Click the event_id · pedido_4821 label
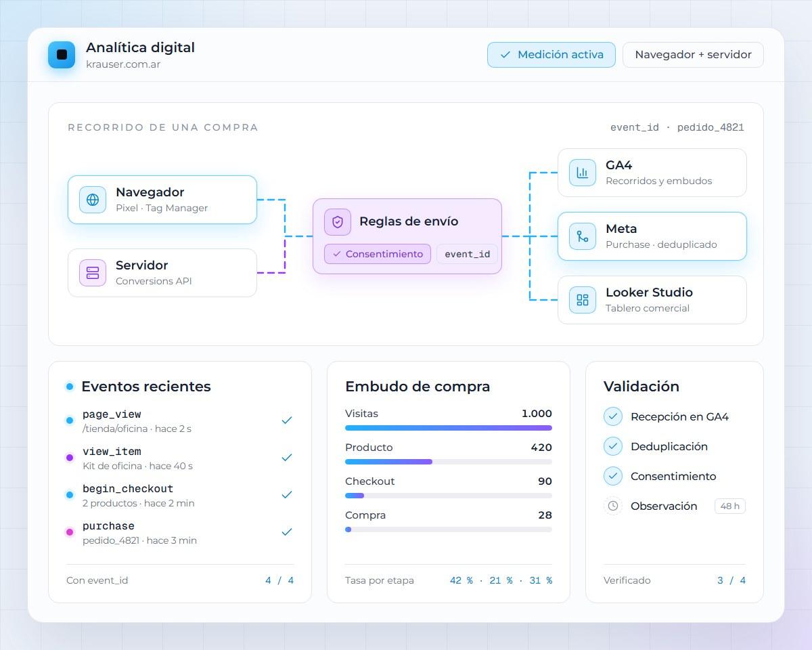Image resolution: width=812 pixels, height=650 pixels. 677,127
